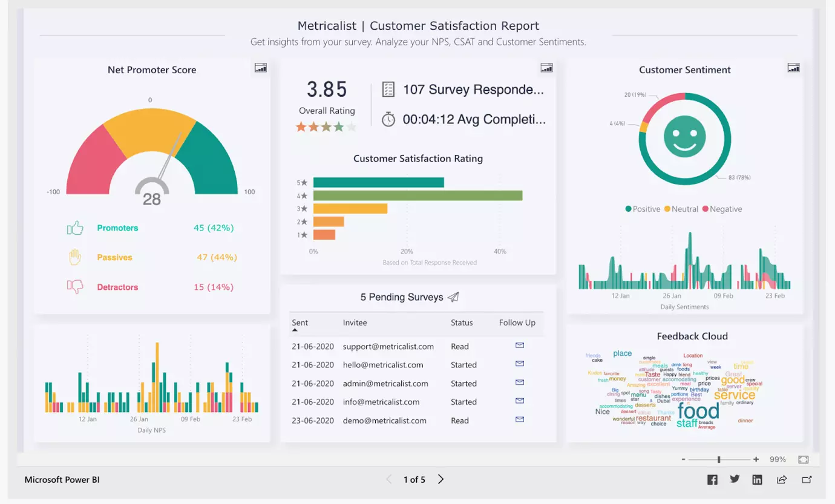Share the report on Twitter
This screenshot has width=835, height=504.
pos(735,479)
